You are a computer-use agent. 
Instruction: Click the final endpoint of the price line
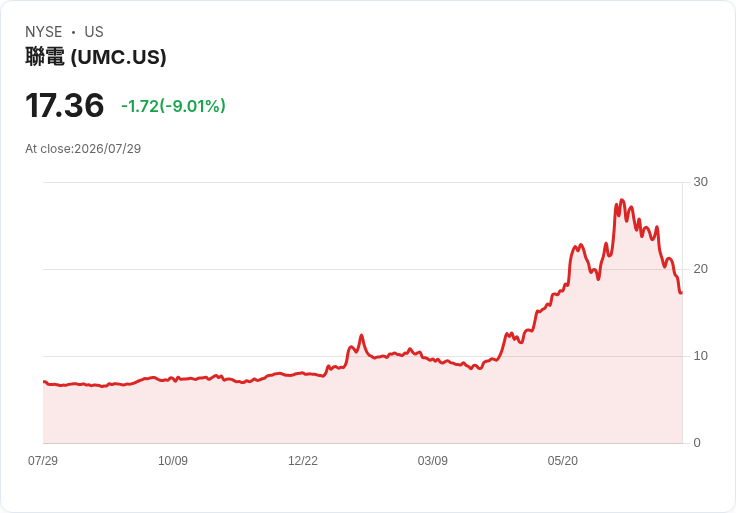681,292
